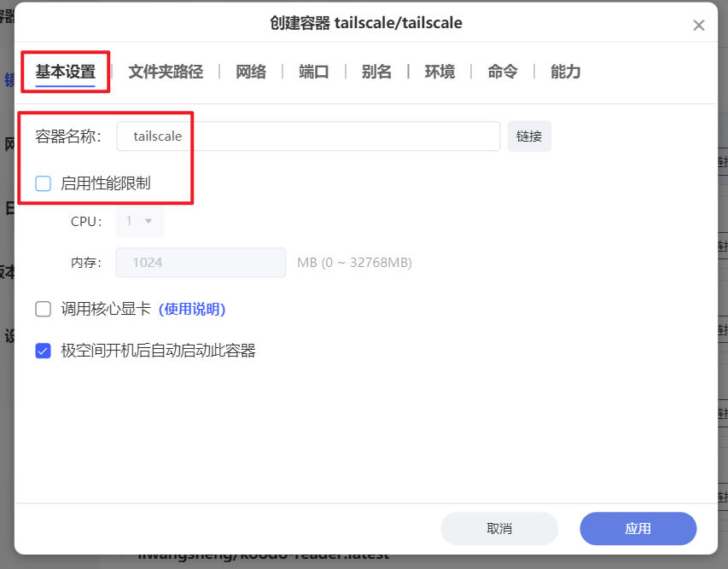Click the 链接 button

tap(529, 136)
